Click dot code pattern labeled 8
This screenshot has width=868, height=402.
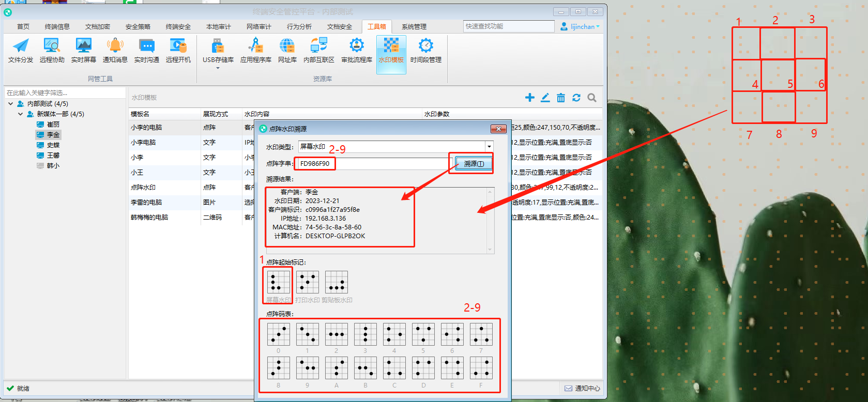coord(279,368)
